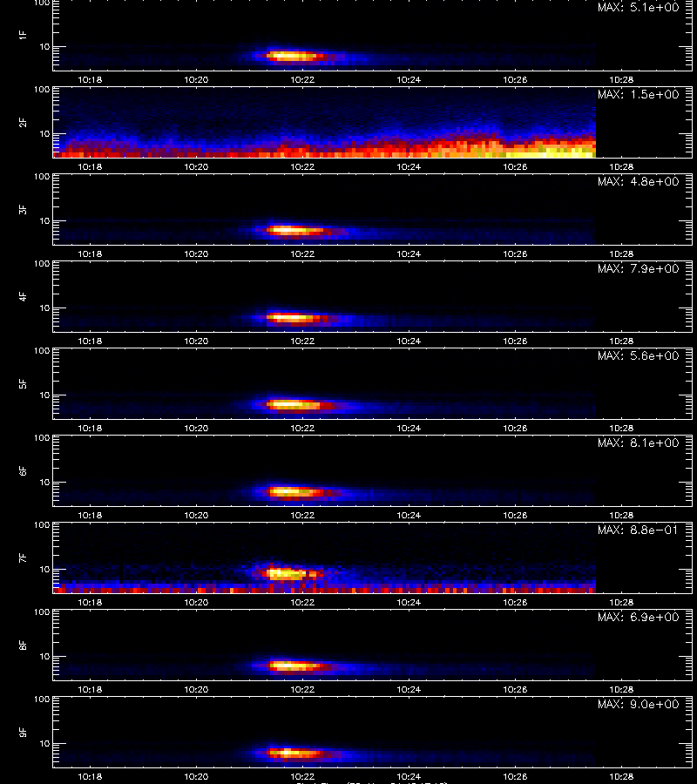Select the 4F panel axis label
Viewport: 697px width, 784px height.
23,296
